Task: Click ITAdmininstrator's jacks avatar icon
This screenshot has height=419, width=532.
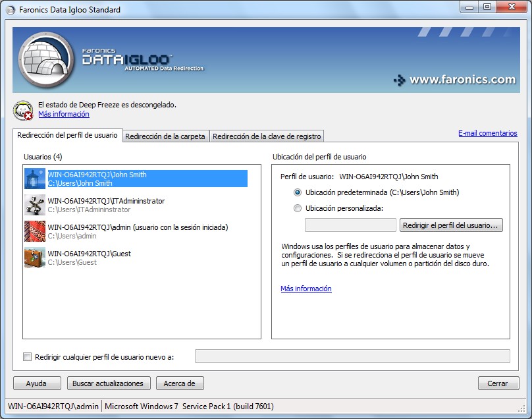Action: 35,205
